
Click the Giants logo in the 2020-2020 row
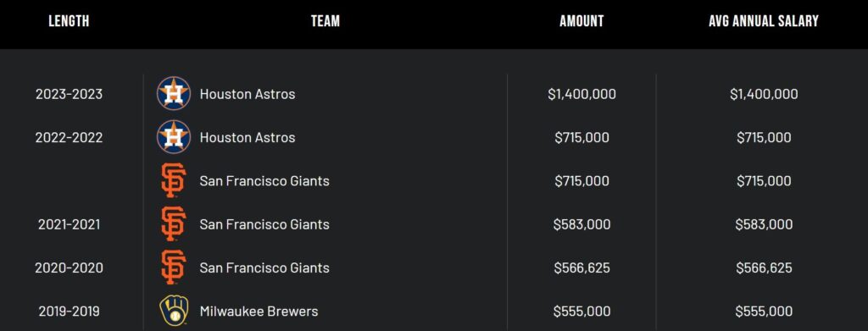174,268
